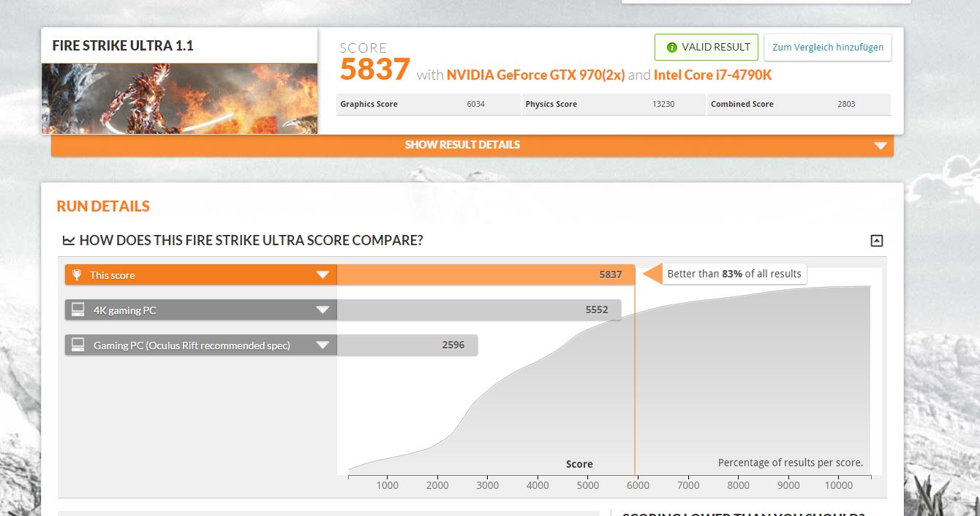Click the chart icon before HOW DOES THIS heading
Viewport: 980px width, 516px height.
(69, 240)
